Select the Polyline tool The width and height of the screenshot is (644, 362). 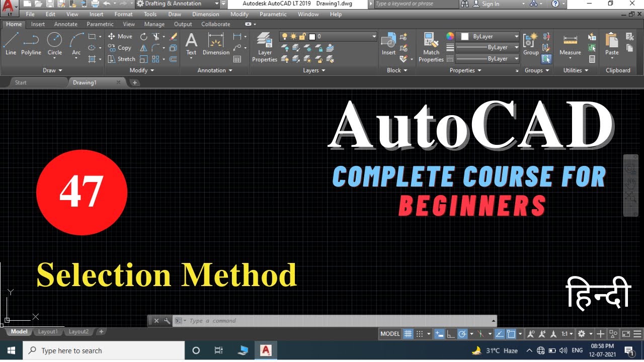pos(31,43)
